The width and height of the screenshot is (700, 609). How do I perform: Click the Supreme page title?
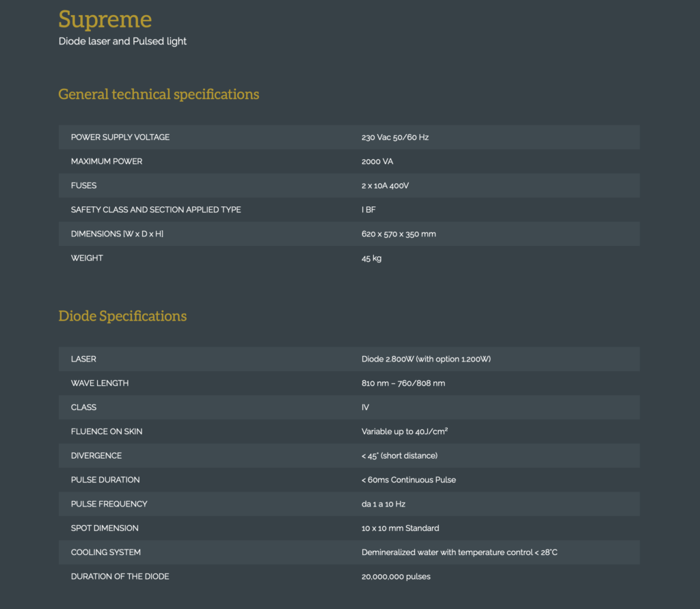tap(105, 19)
